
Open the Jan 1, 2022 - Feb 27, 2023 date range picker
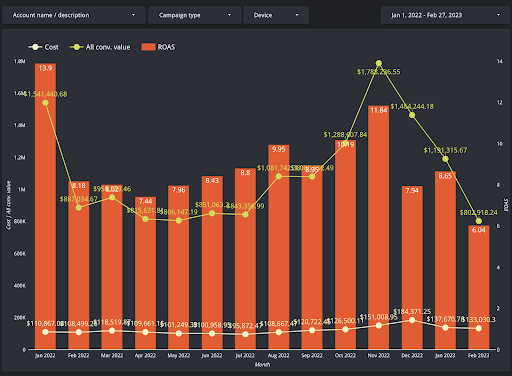pyautogui.click(x=446, y=15)
